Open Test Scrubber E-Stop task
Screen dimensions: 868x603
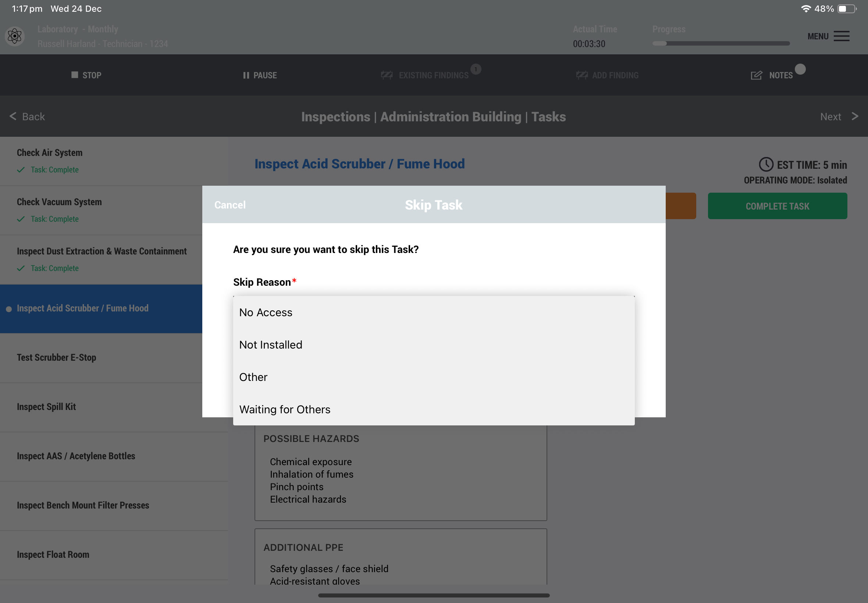(57, 357)
